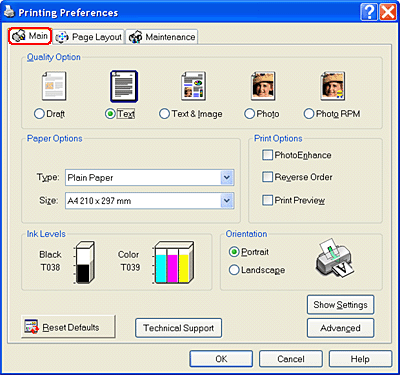Screen dimensions: 400x375
Task: Click the Reset Defaults button
Action: pos(69,327)
